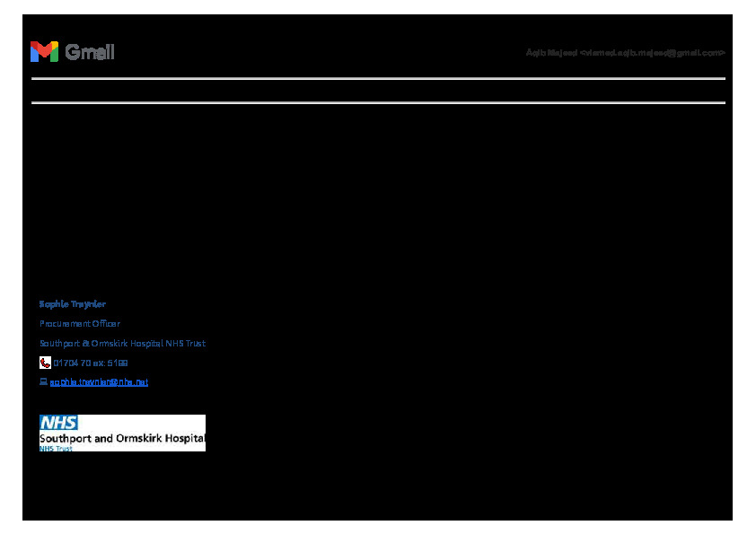Viewport: 756px width, 534px height.
Task: Click the Procurement Officer job title
Action: point(79,324)
